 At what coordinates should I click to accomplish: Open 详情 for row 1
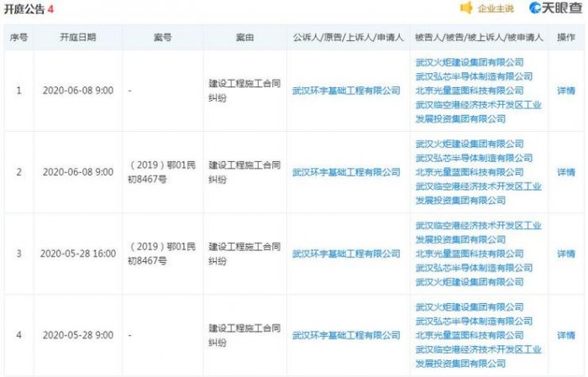pyautogui.click(x=566, y=91)
